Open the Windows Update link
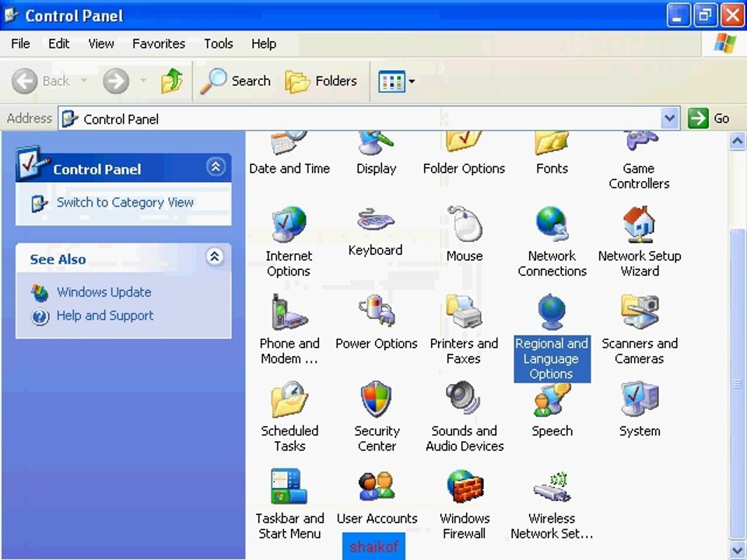The image size is (747, 560). [x=103, y=292]
